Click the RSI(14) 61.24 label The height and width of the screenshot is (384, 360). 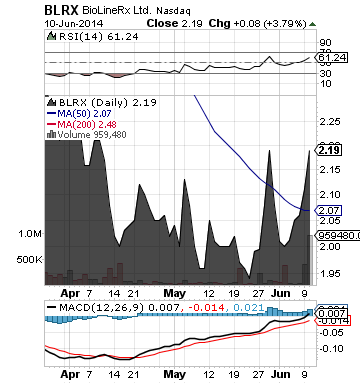coord(98,36)
